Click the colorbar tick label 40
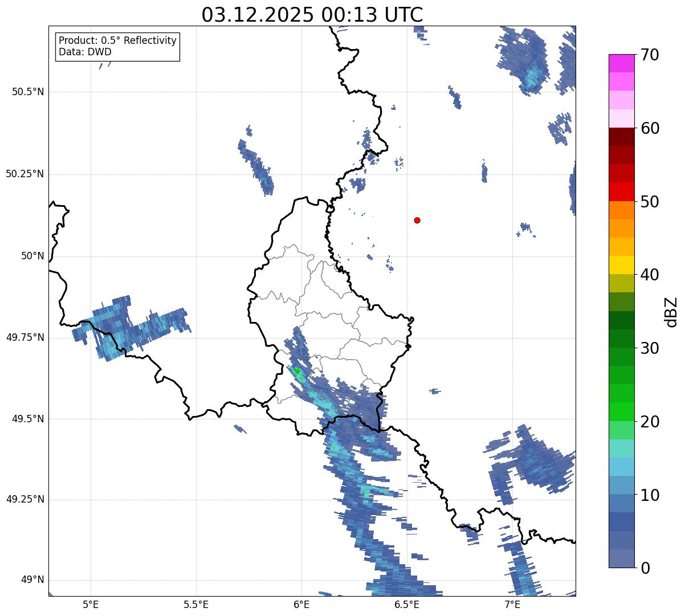 (650, 275)
